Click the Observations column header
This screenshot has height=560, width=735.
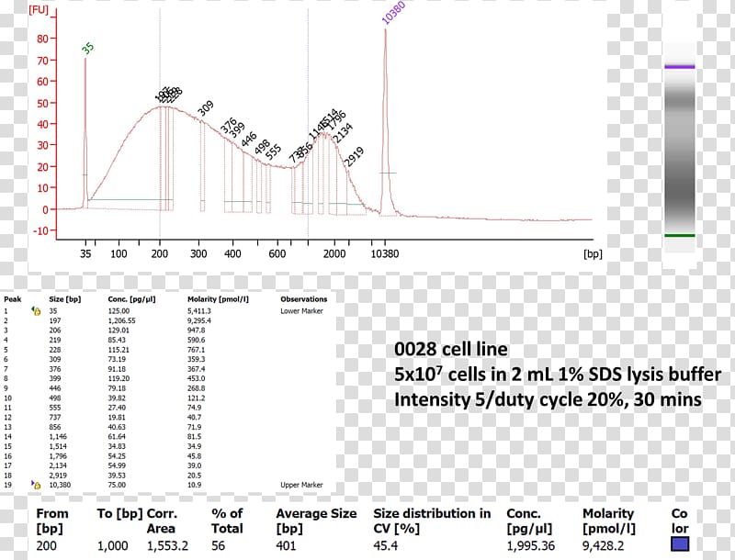303,299
